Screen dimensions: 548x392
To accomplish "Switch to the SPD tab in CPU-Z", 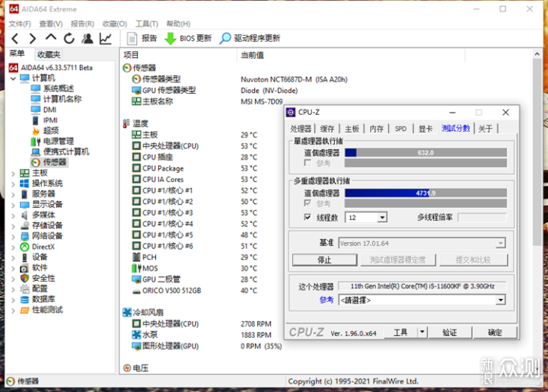I will (400, 129).
